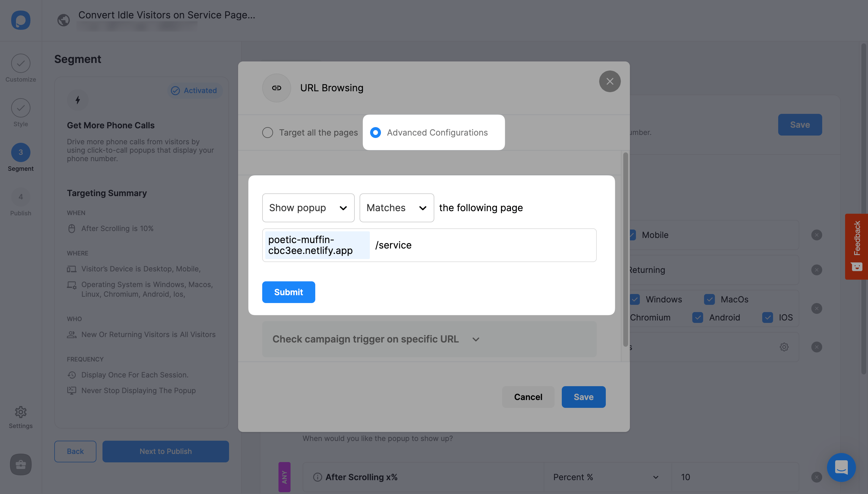868x494 pixels.
Task: Click the lightning bolt segment icon
Action: click(78, 100)
